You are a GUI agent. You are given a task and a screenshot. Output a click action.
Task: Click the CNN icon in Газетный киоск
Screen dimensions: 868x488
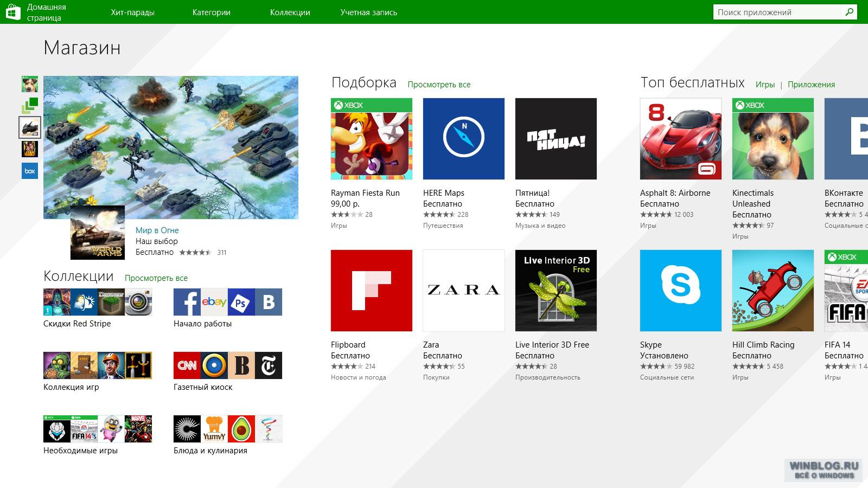[x=187, y=365]
